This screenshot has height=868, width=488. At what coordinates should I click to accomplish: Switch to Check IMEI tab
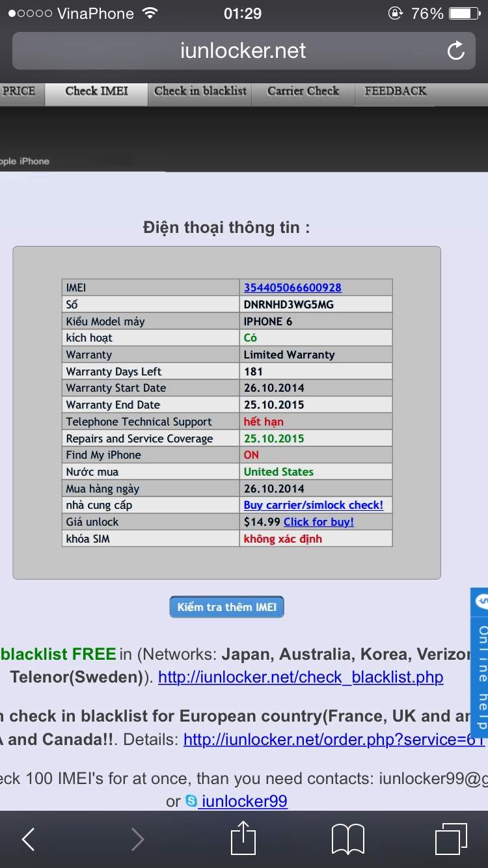96,91
